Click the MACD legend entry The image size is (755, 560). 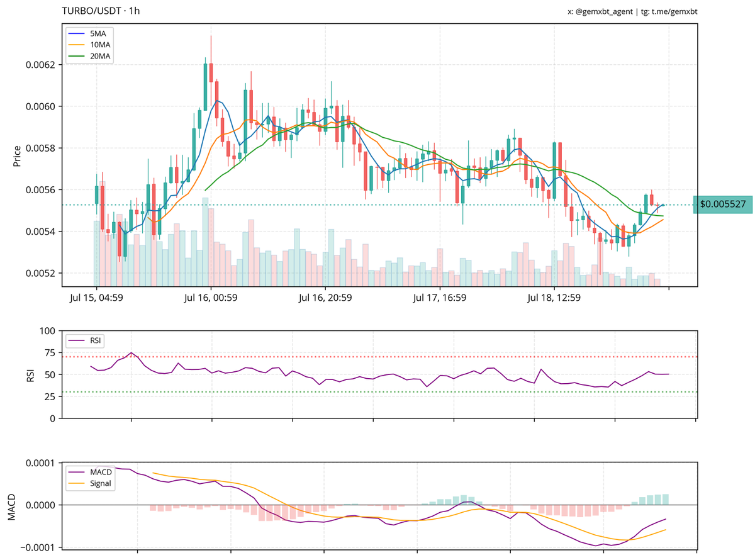click(91, 473)
